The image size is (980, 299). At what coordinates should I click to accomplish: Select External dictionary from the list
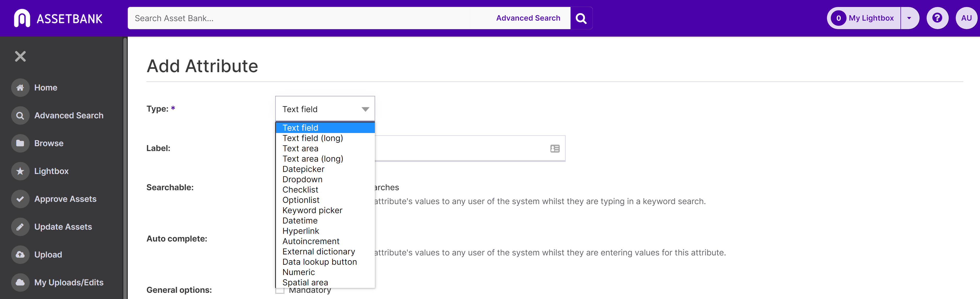(x=318, y=252)
